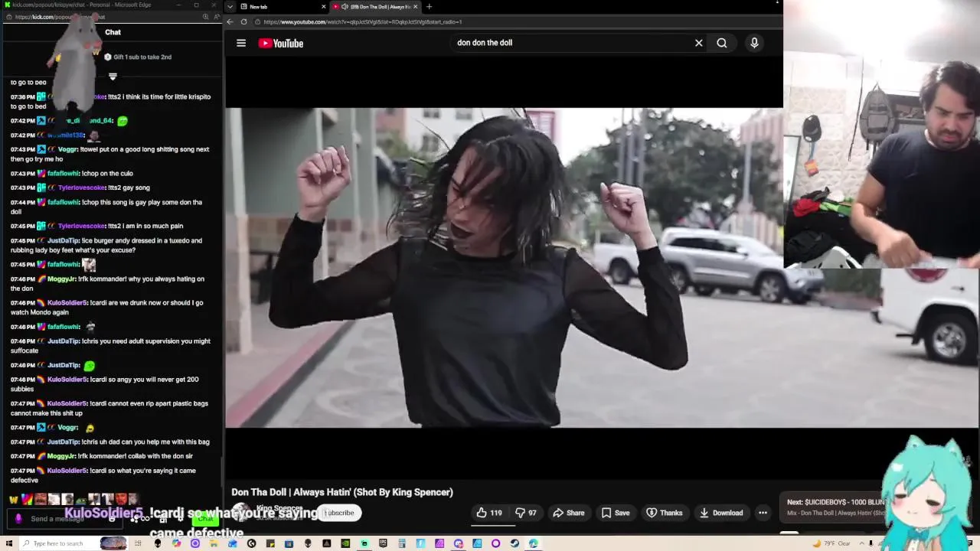Click the Chat header in Kick popout
The width and height of the screenshot is (980, 551).
point(113,32)
